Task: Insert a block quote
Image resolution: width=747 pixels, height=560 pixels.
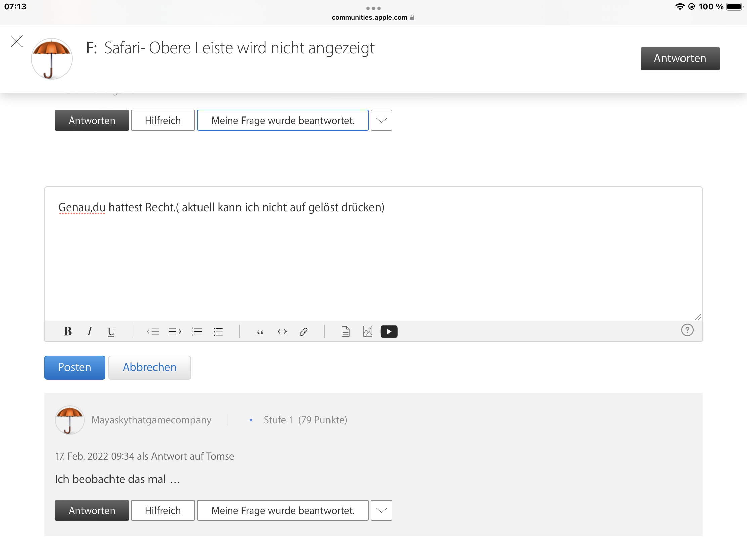Action: [260, 331]
